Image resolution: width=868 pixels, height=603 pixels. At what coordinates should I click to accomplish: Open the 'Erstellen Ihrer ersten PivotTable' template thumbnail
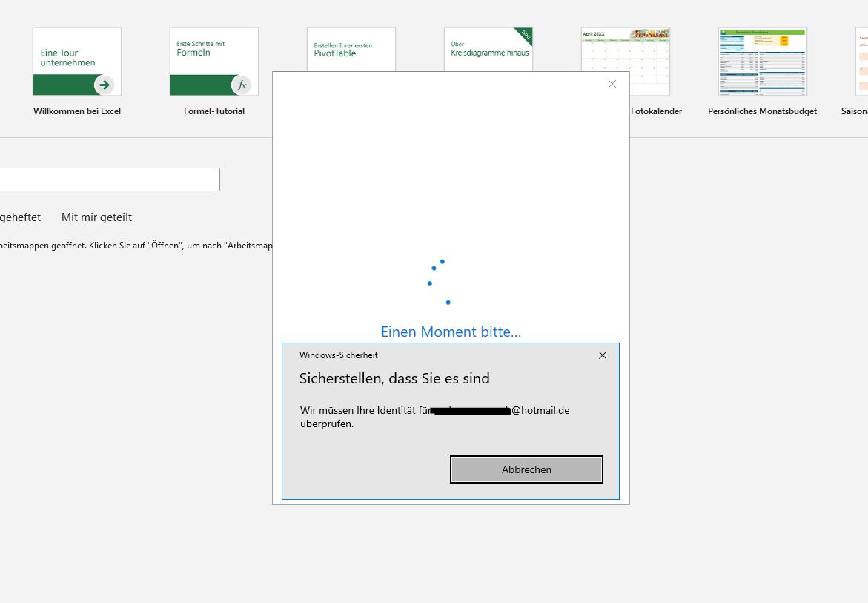(351, 50)
